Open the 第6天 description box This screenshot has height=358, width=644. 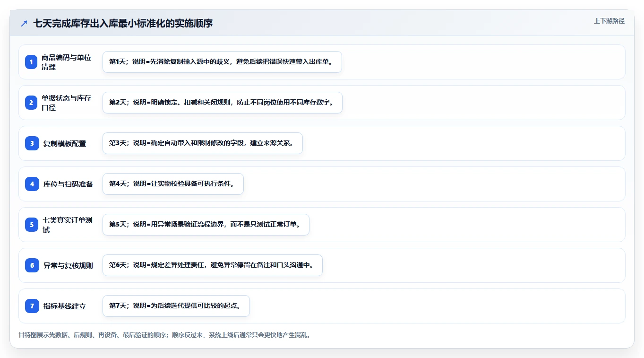click(x=212, y=265)
